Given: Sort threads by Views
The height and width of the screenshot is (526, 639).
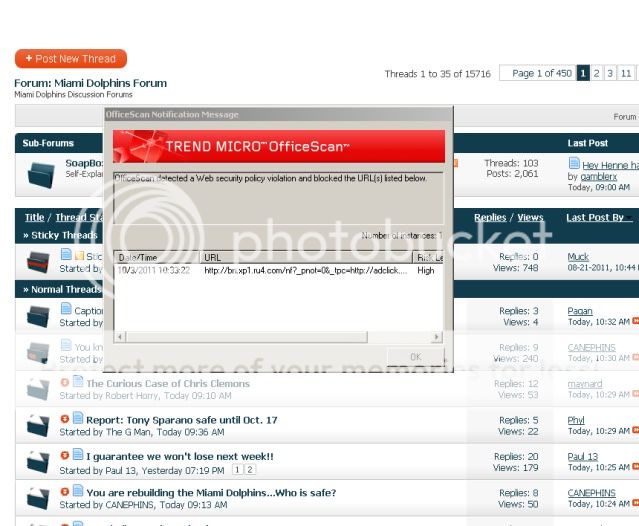Looking at the screenshot, I should click(531, 218).
